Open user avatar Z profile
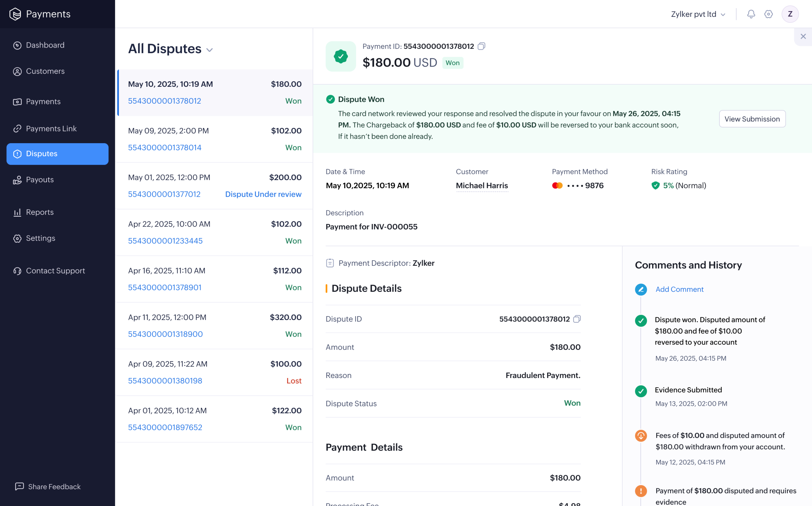Screen dimensions: 812x506 (789, 14)
